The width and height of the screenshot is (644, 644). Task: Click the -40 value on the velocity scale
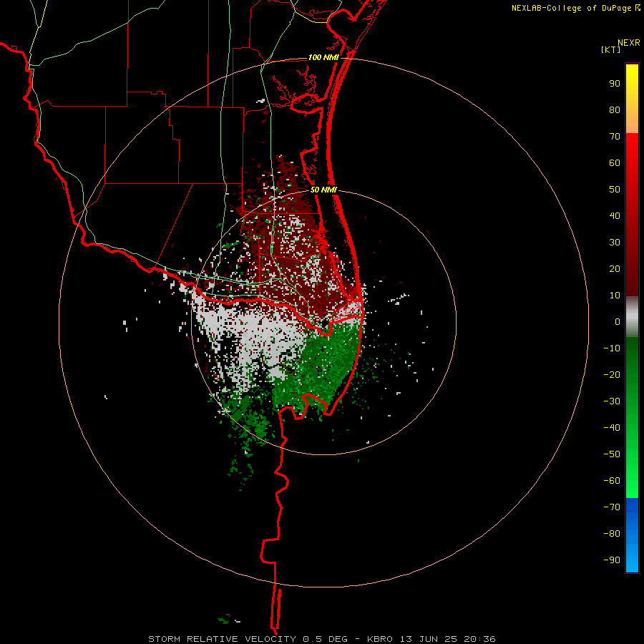612,428
